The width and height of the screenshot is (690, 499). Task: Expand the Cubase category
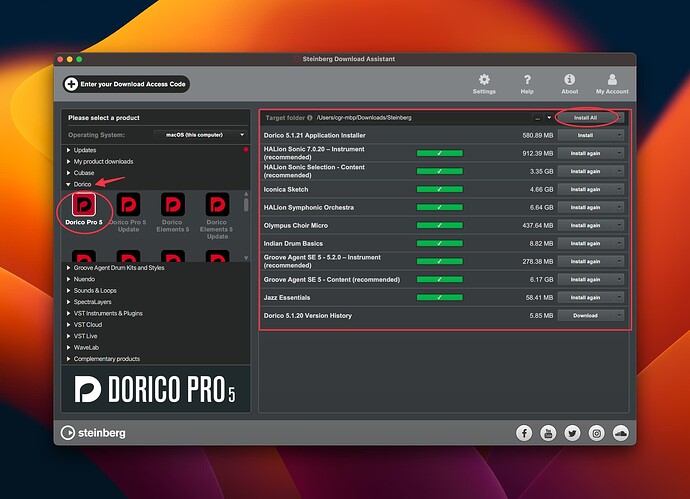69,173
